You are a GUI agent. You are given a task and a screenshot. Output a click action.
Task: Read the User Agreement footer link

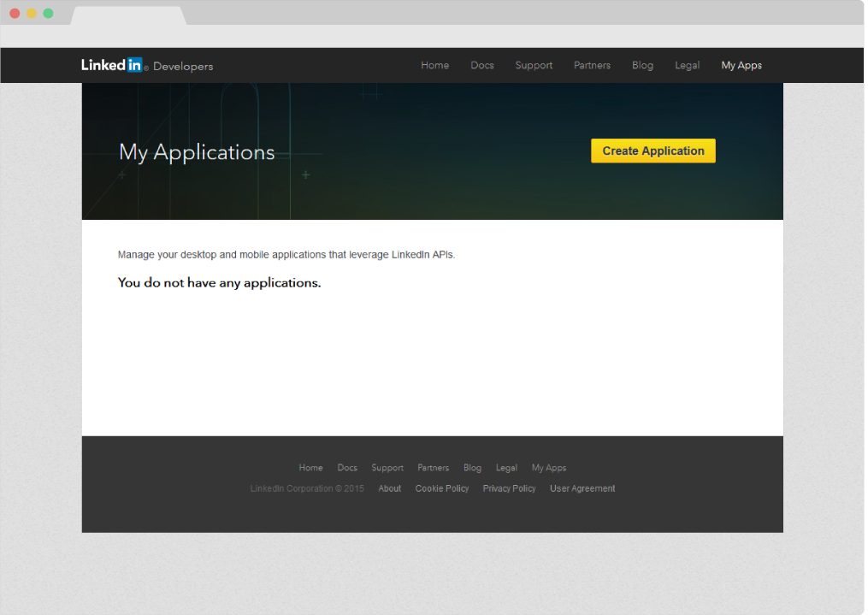click(x=582, y=488)
